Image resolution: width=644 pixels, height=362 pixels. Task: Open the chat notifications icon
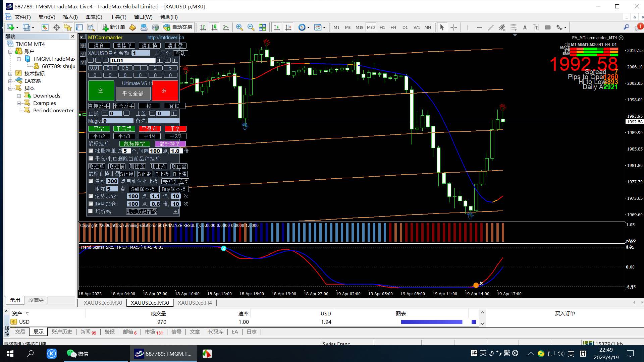638,27
